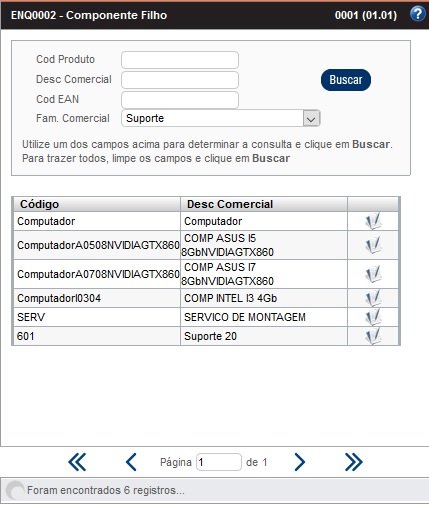This screenshot has height=505, width=429.
Task: Click the ENQ0002 - Componente Filho title
Action: click(x=89, y=15)
